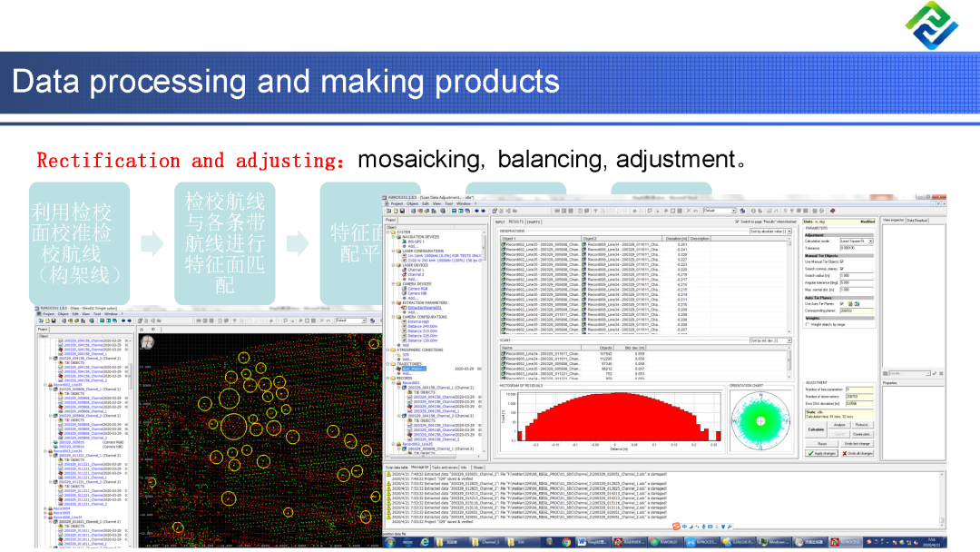Select Camera RGB in tree
This screenshot has height=552, width=980.
(417, 288)
